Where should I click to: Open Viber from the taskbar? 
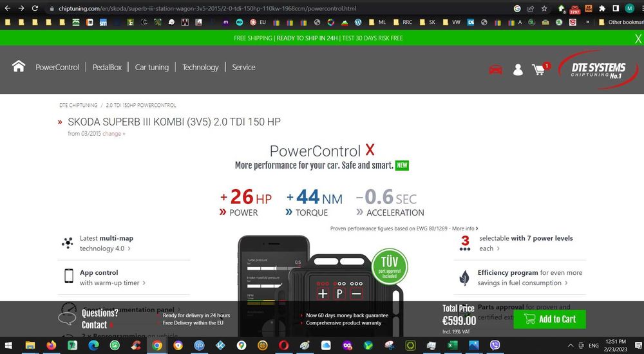click(495, 346)
